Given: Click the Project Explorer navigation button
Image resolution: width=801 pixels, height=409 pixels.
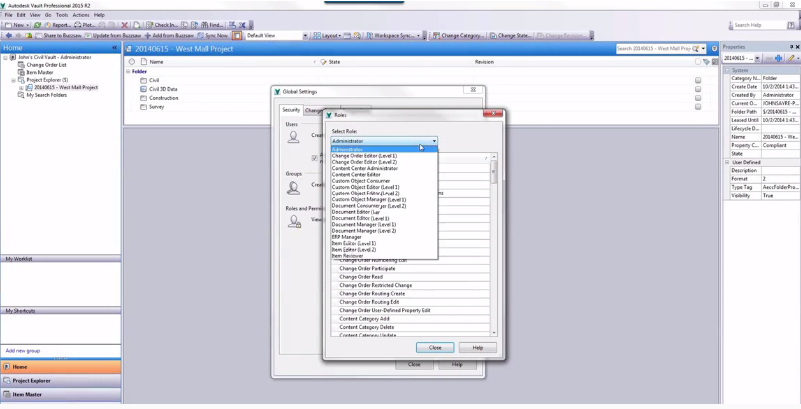Looking at the screenshot, I should tap(60, 380).
